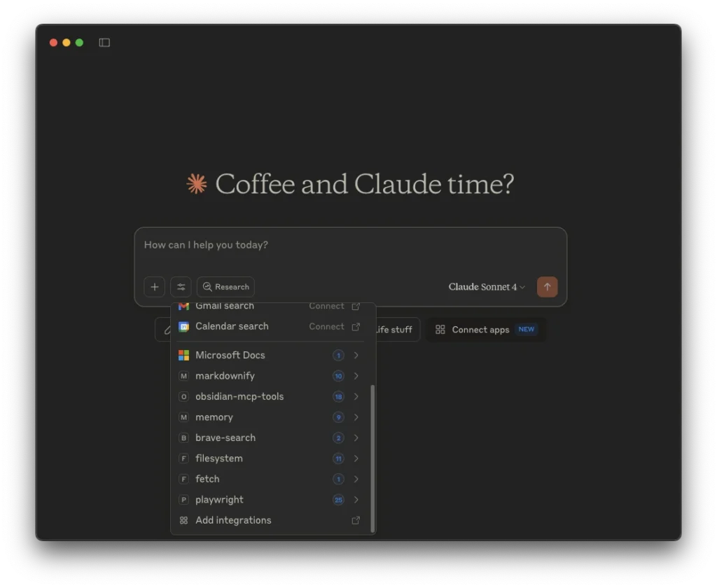
Task: Click Connect next to Gmail search
Action: pyautogui.click(x=326, y=306)
